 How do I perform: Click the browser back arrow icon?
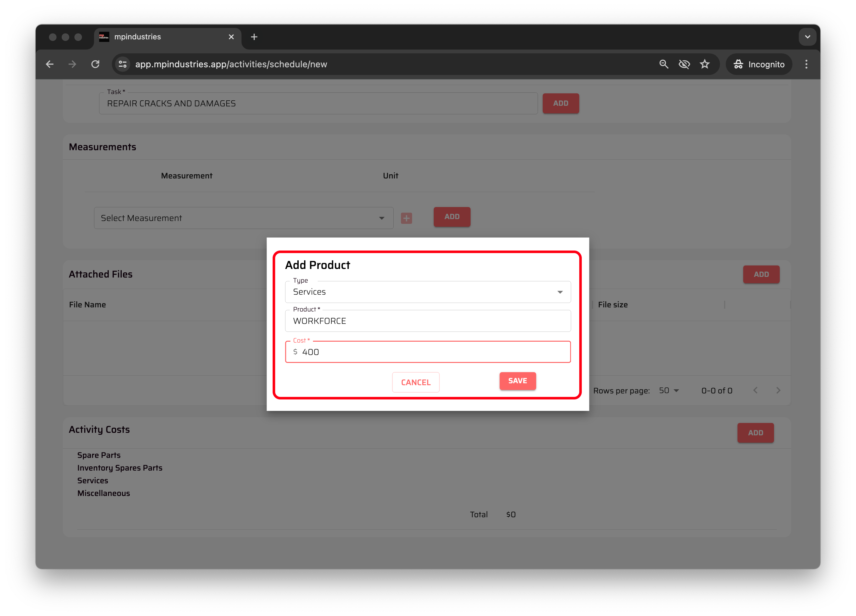point(50,64)
